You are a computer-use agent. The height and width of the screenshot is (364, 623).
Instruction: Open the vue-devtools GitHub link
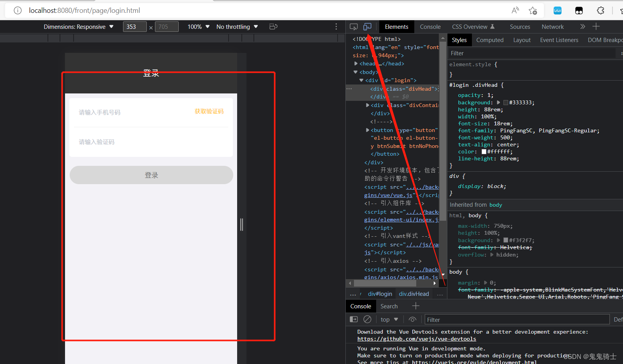417,339
